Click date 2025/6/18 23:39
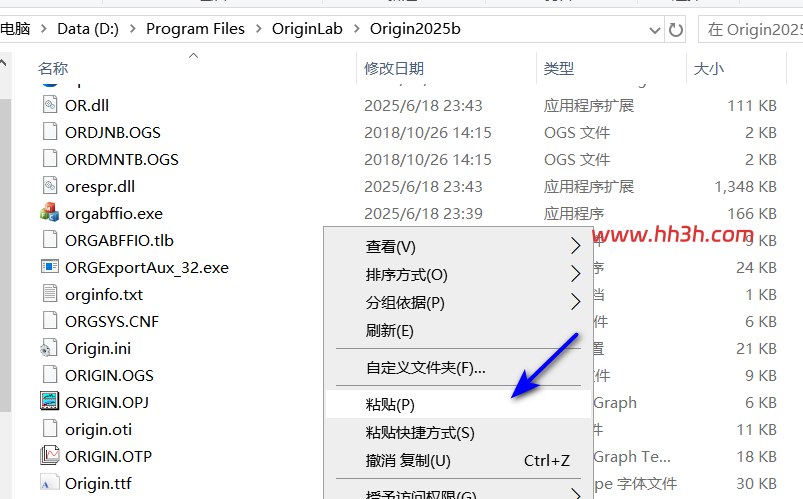 coord(423,213)
